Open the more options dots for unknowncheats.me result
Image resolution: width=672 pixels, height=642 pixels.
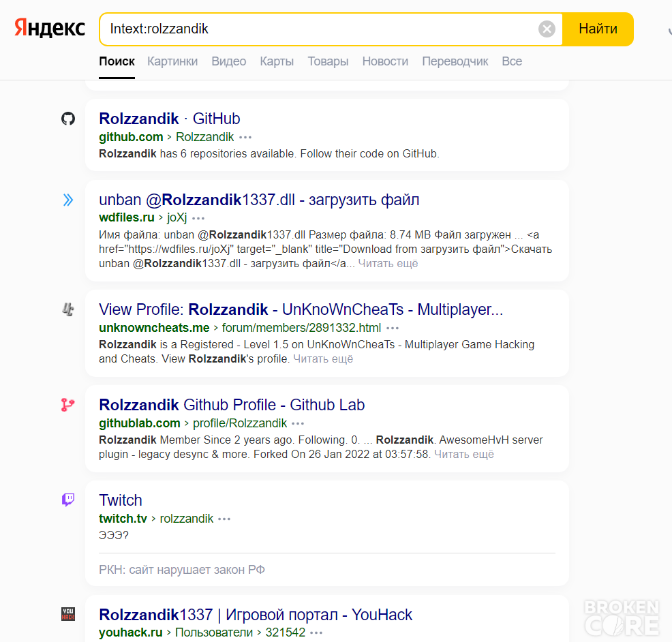[393, 328]
